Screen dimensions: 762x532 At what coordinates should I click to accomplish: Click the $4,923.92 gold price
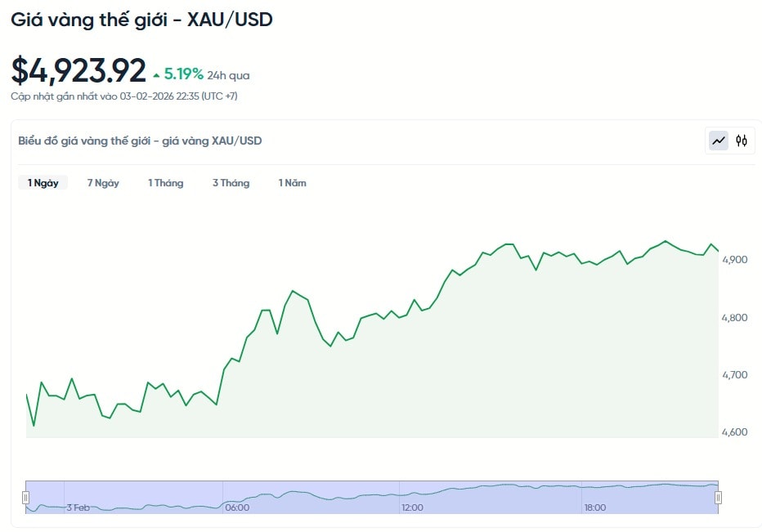point(78,71)
